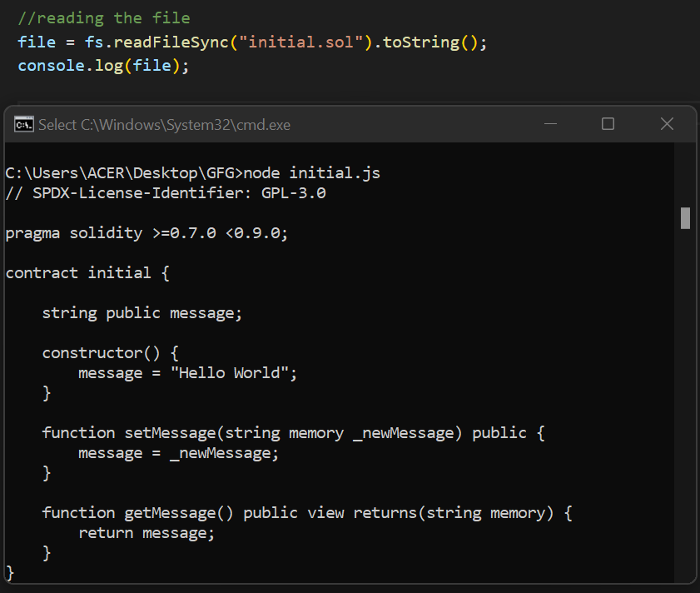Click 'returns(string memory)' in the terminal output
This screenshot has height=593, width=700.
click(454, 513)
